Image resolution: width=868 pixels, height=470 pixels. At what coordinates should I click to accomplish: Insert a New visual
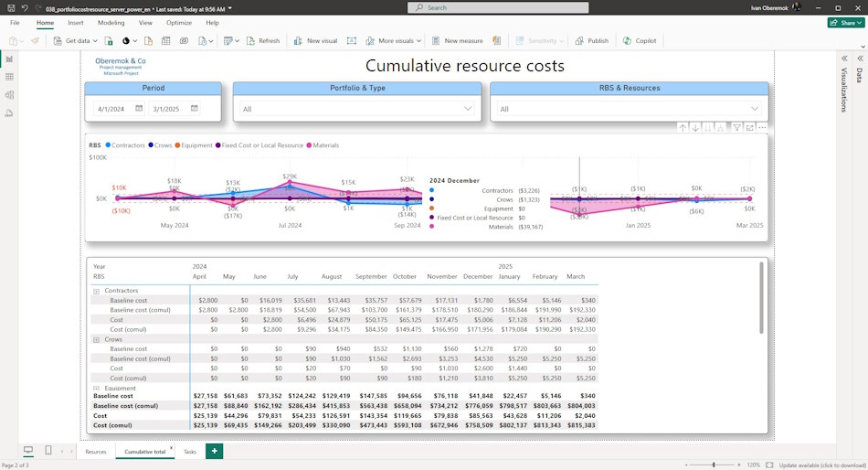click(x=315, y=41)
